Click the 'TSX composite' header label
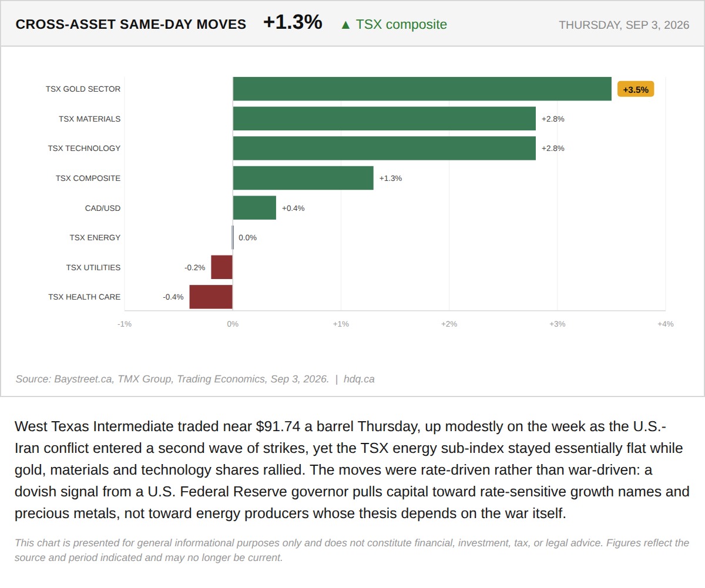Viewport: 705px width, 588px height. click(401, 25)
